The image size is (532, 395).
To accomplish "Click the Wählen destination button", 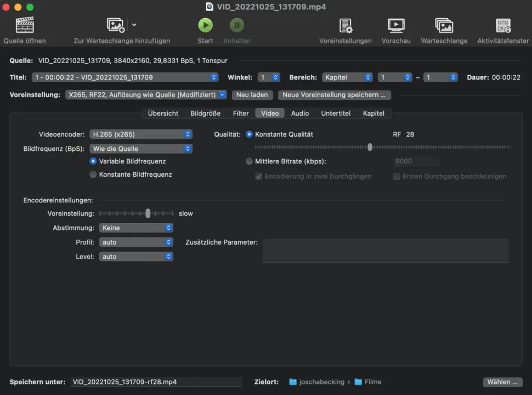I will click(x=502, y=382).
